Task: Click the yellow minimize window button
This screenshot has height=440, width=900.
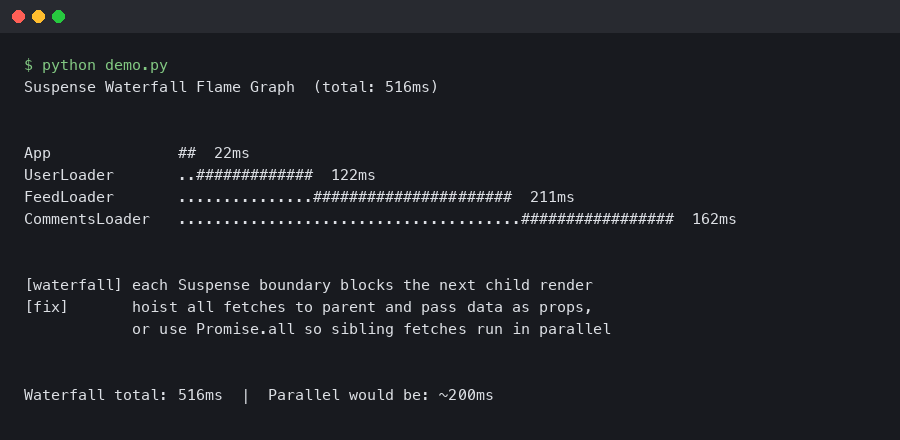Action: coord(39,16)
